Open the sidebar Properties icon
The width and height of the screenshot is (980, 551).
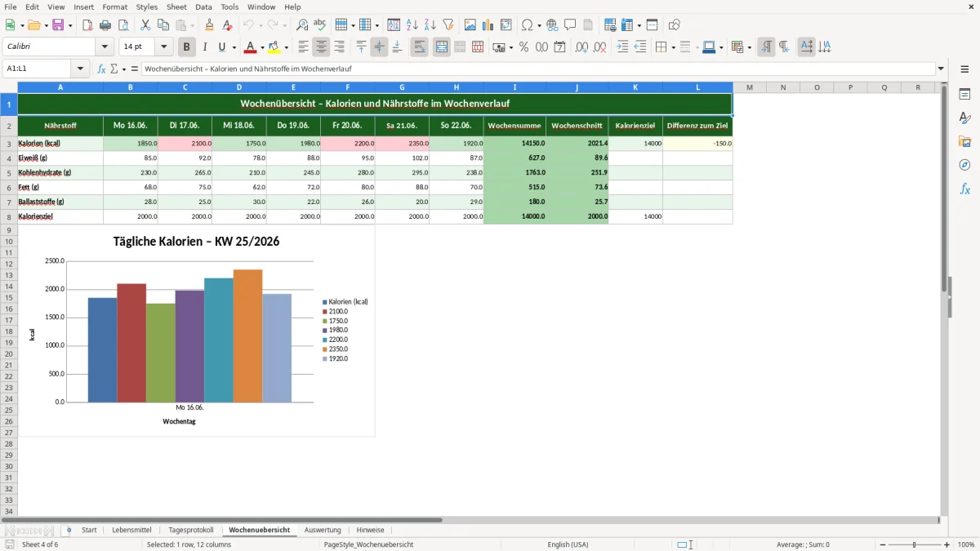[964, 94]
